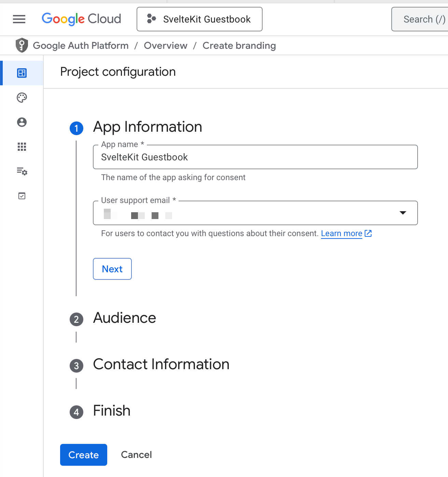The height and width of the screenshot is (477, 448).
Task: Open the Learn more link
Action: 341,233
